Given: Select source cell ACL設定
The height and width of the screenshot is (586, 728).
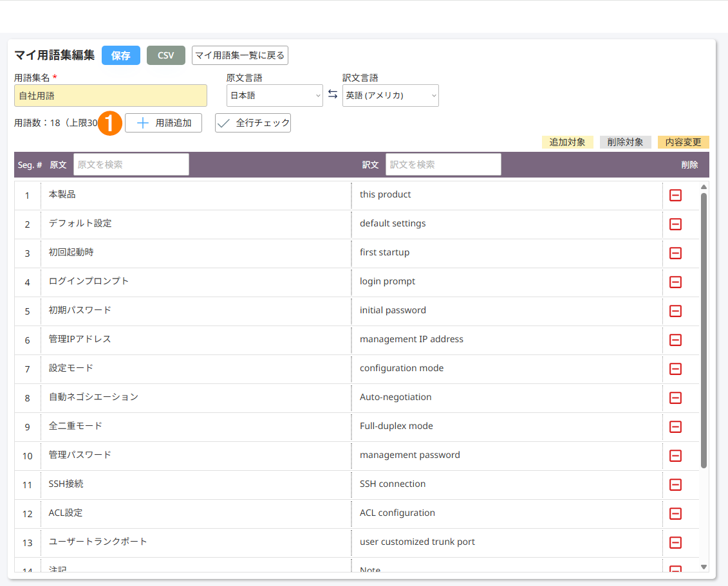Looking at the screenshot, I should pos(196,513).
